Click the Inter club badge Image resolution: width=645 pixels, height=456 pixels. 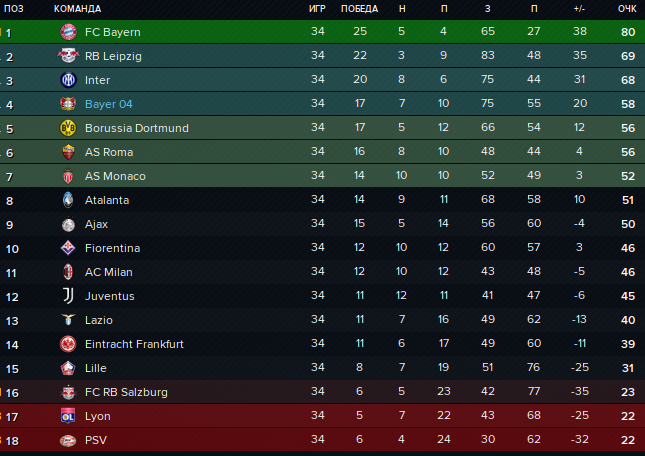click(68, 80)
